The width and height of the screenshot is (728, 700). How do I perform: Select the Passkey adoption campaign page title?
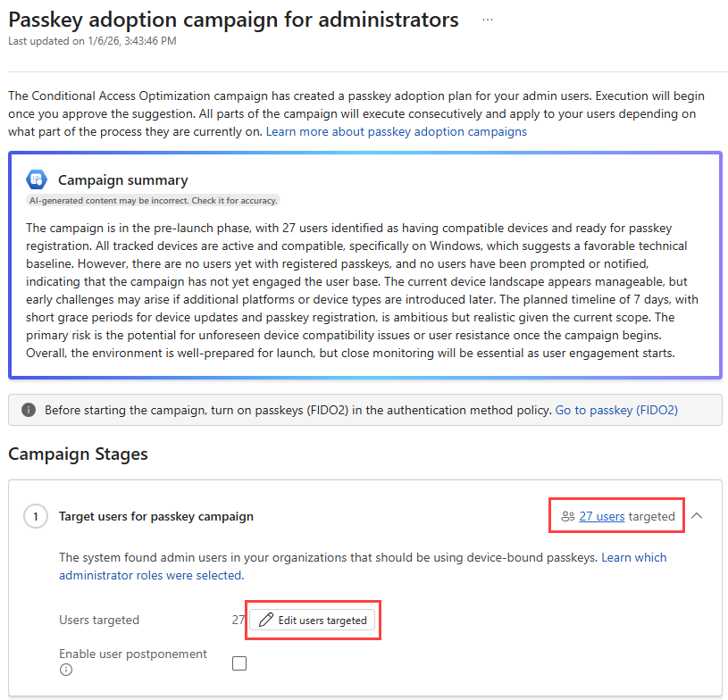pos(232,19)
